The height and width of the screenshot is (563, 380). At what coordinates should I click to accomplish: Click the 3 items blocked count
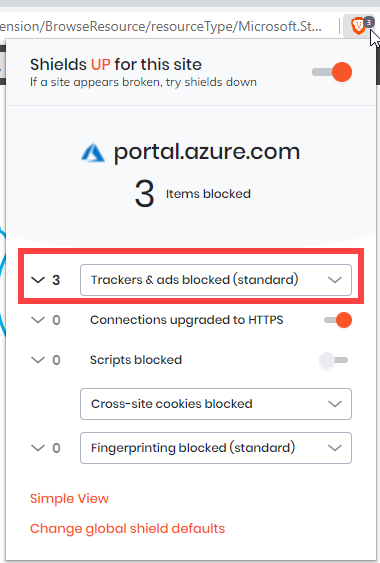click(x=144, y=194)
